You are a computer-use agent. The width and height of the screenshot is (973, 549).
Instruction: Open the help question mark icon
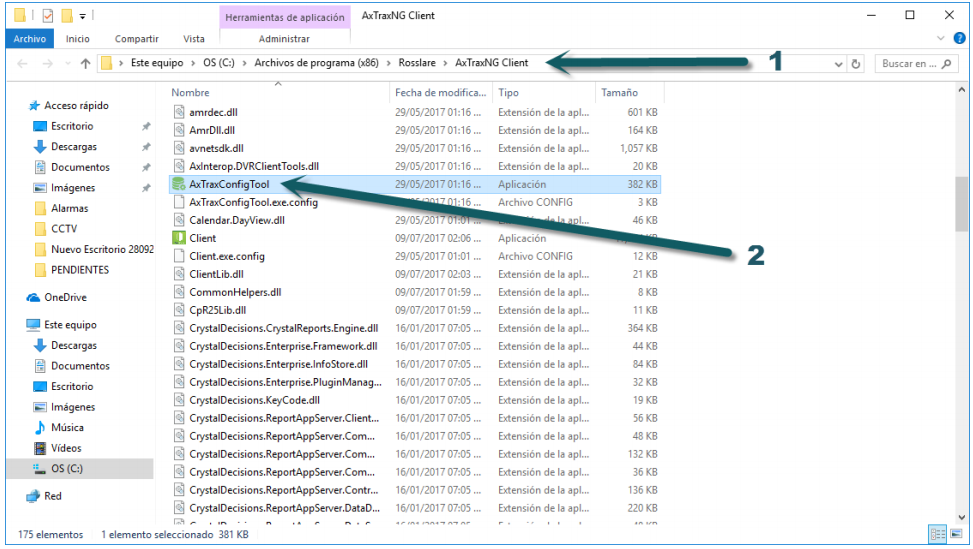click(959, 38)
